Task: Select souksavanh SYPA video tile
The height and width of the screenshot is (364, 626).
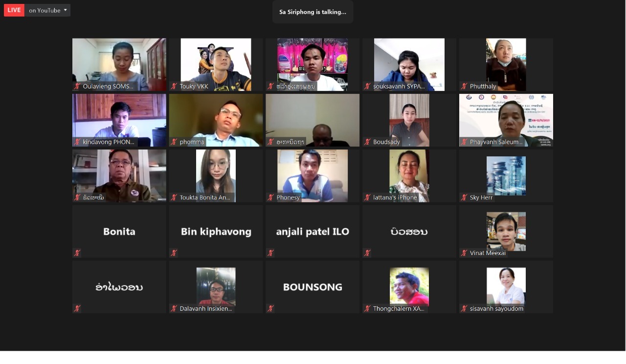Action: click(x=409, y=64)
